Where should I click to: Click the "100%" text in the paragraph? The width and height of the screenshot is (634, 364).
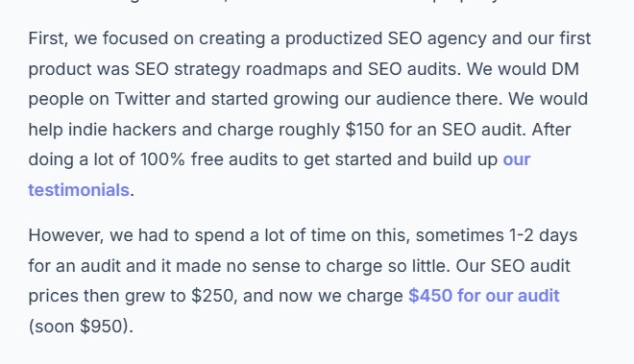(162, 159)
